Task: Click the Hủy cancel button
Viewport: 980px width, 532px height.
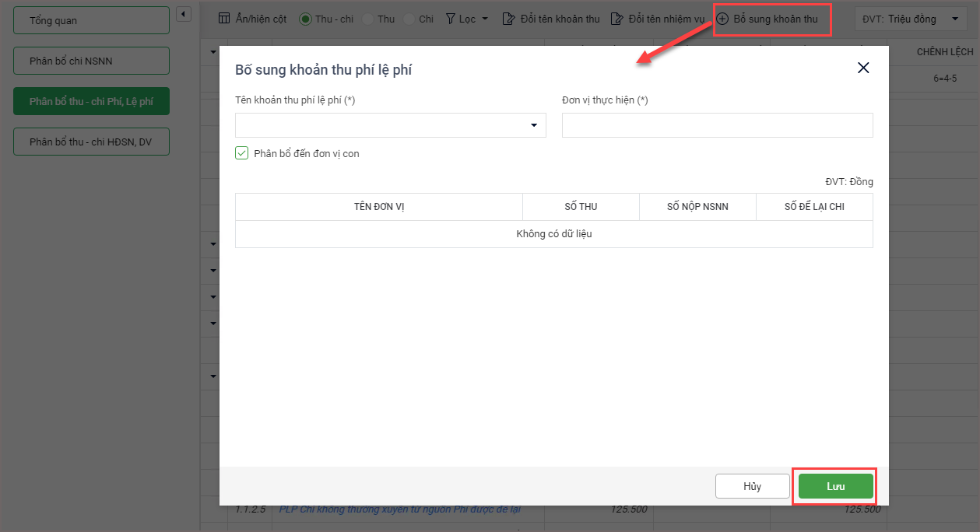Action: coord(751,486)
